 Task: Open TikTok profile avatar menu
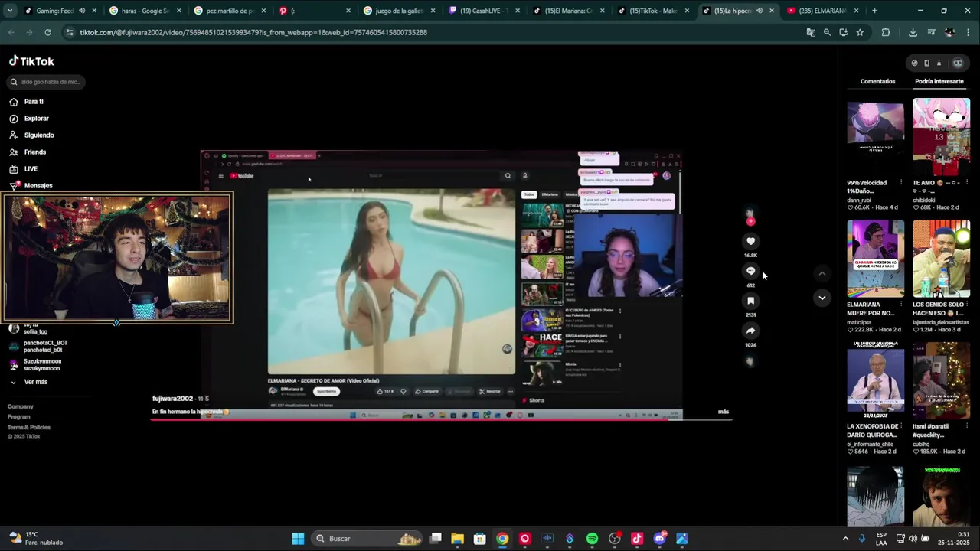pyautogui.click(x=957, y=63)
